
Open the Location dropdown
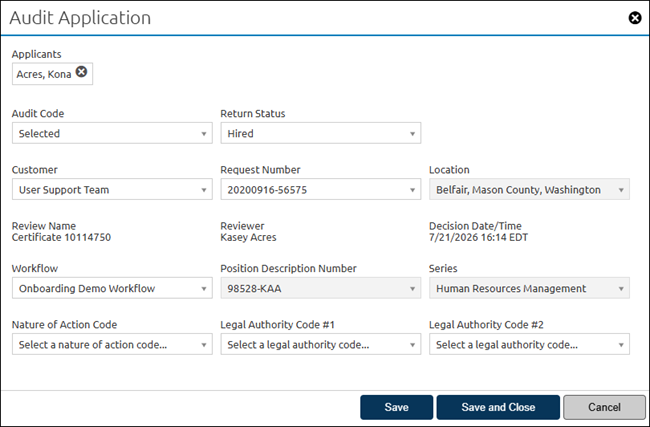529,189
